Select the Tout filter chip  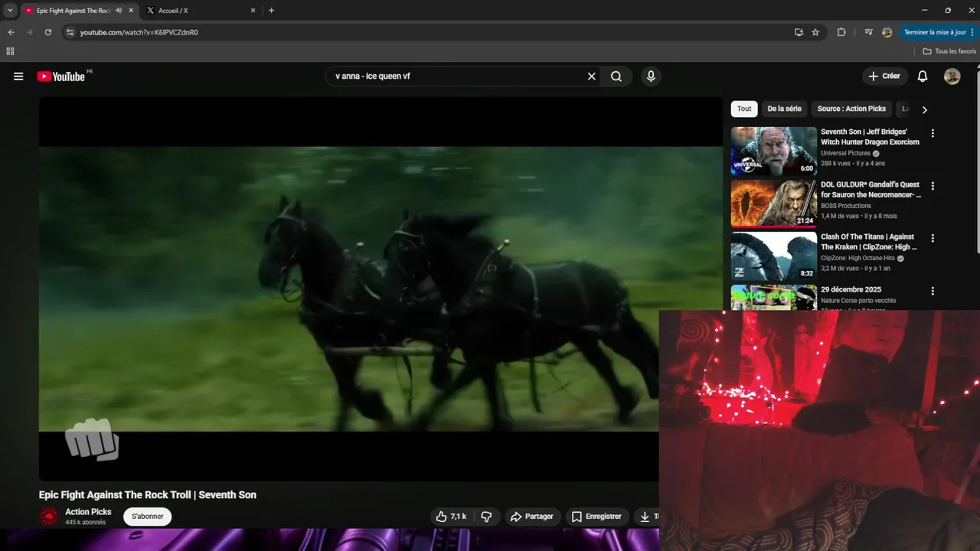coord(744,109)
